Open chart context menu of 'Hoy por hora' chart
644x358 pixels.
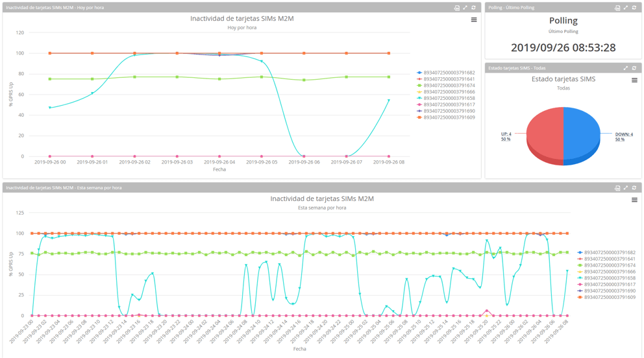pos(474,20)
